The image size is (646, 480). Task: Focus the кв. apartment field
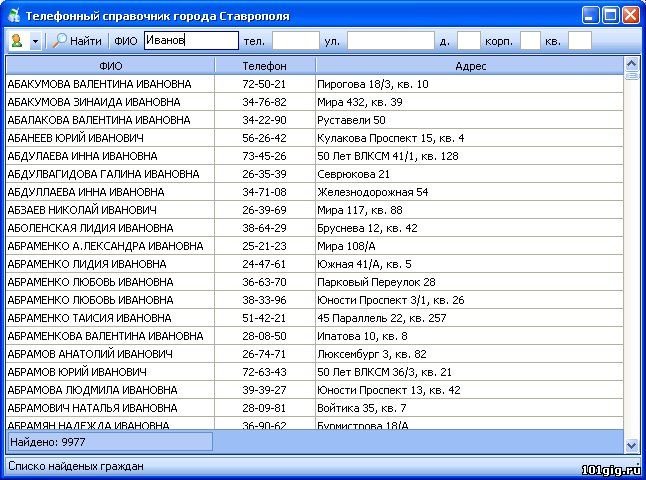(x=580, y=41)
